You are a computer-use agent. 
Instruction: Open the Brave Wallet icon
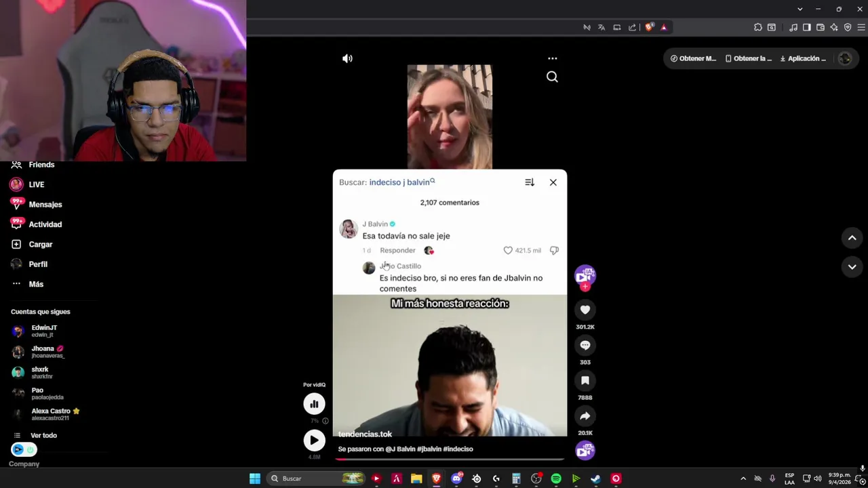[821, 27]
